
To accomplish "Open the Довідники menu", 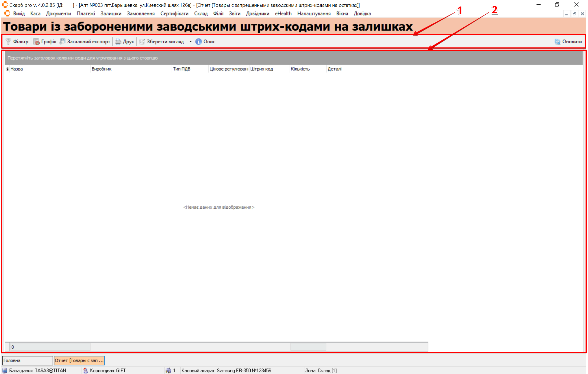I will [257, 14].
